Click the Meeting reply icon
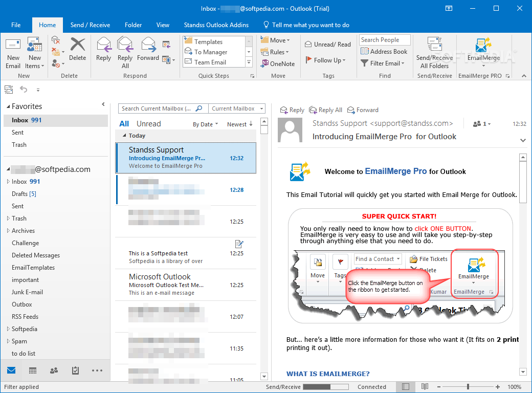The image size is (532, 393). coord(166,44)
